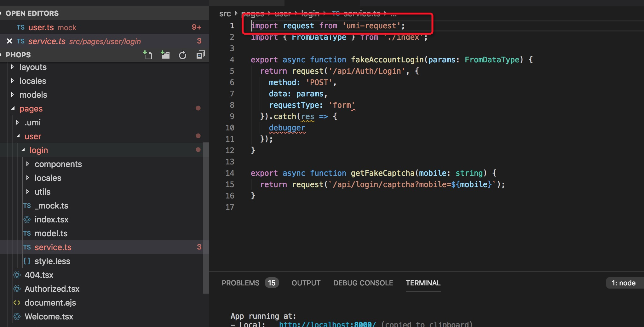Click the 'res' parameter on line 9
644x327 pixels.
(308, 116)
